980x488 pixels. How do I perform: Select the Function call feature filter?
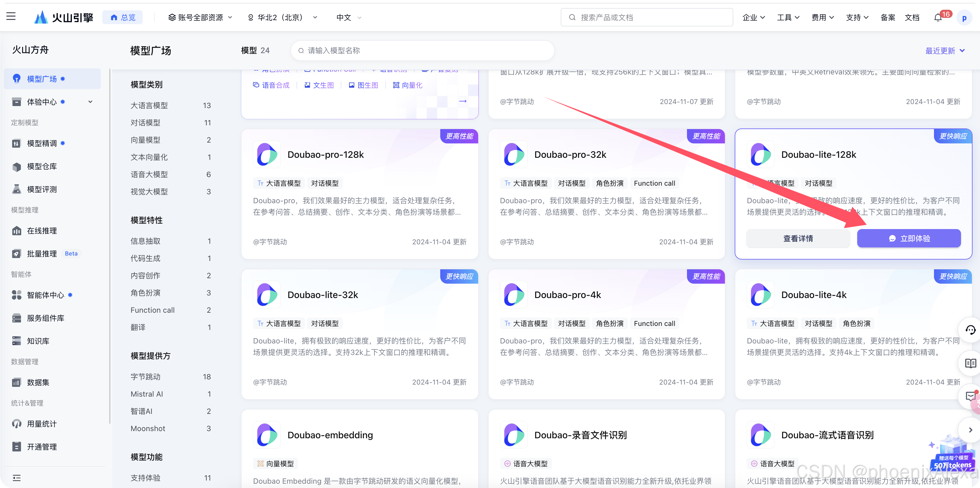pos(152,310)
